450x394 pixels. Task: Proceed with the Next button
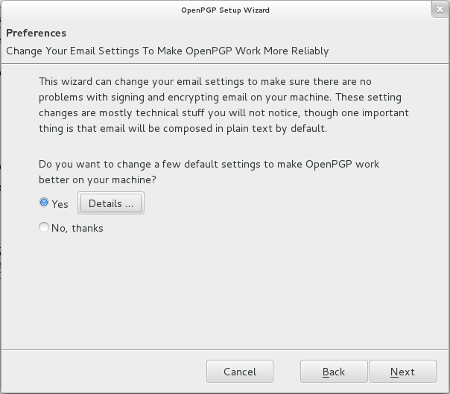[x=403, y=371]
